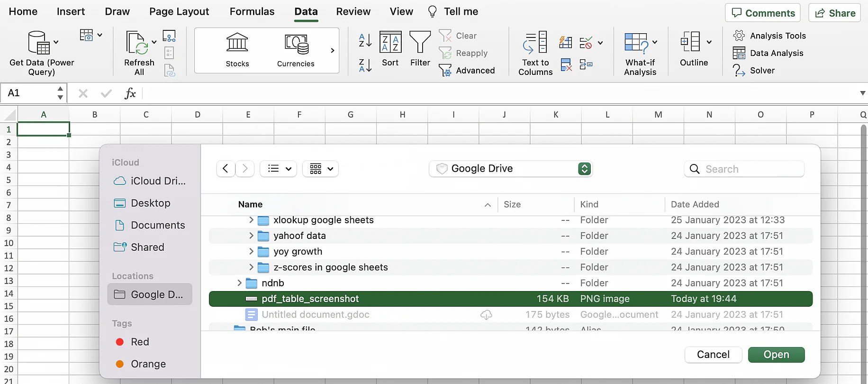Open the View tab

tap(401, 11)
